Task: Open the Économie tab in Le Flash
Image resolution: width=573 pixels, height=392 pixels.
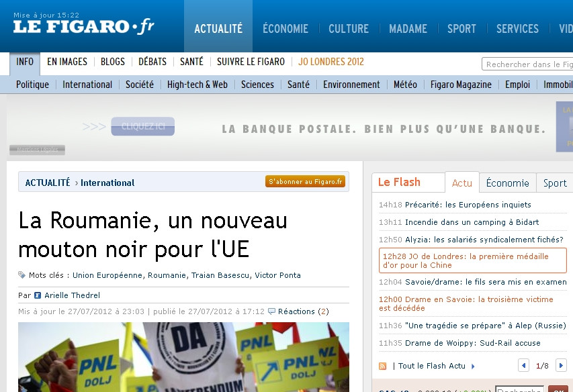Action: [507, 183]
